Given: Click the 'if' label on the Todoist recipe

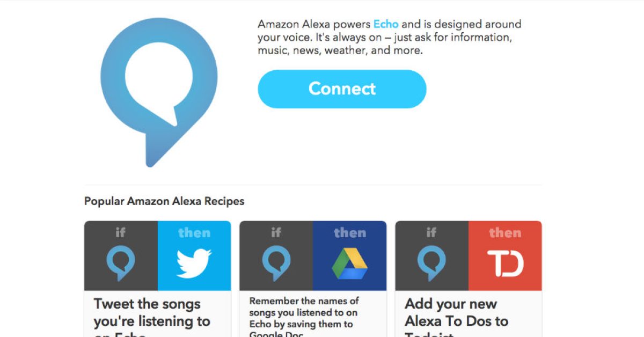Looking at the screenshot, I should [x=431, y=232].
